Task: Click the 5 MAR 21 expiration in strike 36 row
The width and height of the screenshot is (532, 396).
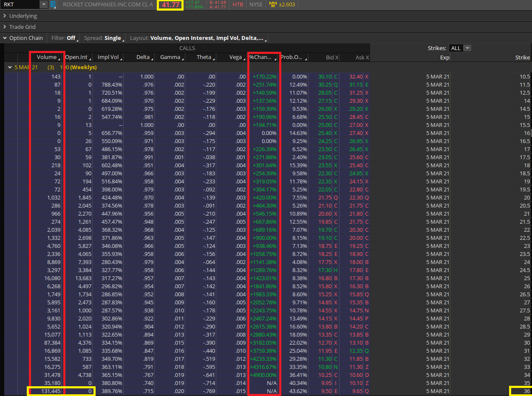Action: tap(438, 391)
